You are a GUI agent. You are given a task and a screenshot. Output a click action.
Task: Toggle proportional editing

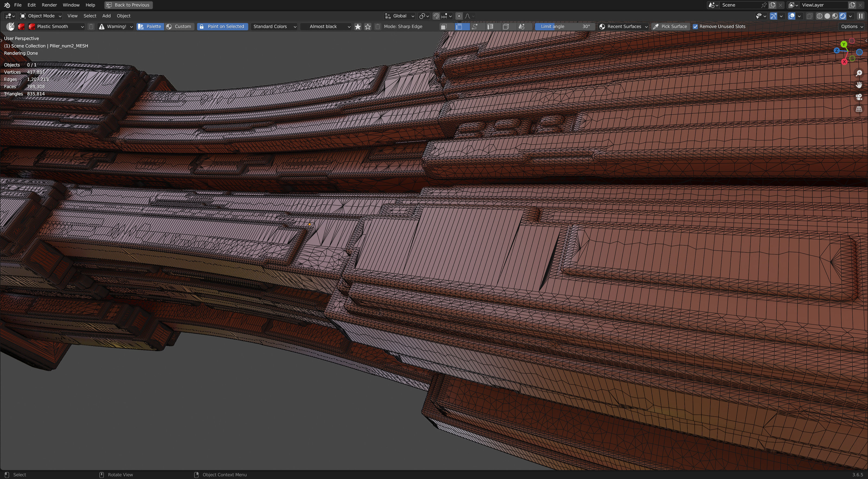459,16
